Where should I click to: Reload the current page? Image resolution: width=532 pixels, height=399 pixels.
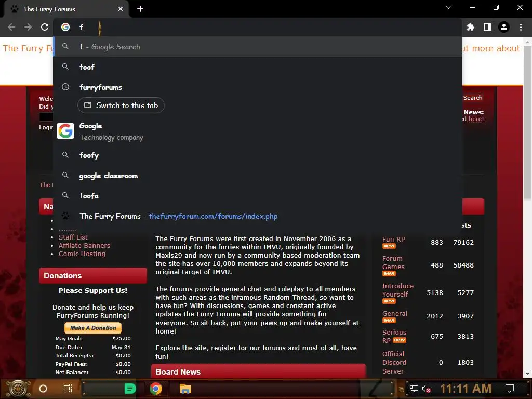coord(45,27)
